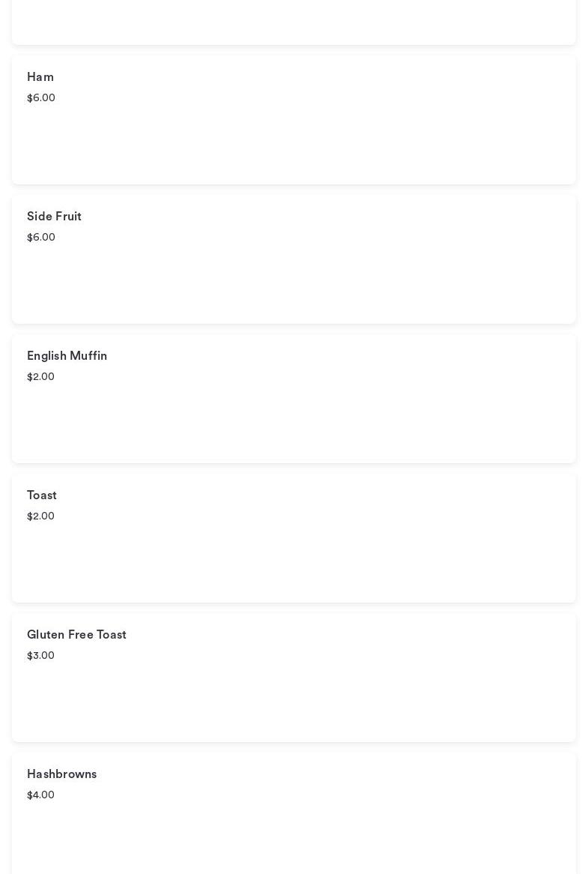Image resolution: width=588 pixels, height=874 pixels.
Task: Click the $3.00 Gluten Free Toast price
Action: 40,656
